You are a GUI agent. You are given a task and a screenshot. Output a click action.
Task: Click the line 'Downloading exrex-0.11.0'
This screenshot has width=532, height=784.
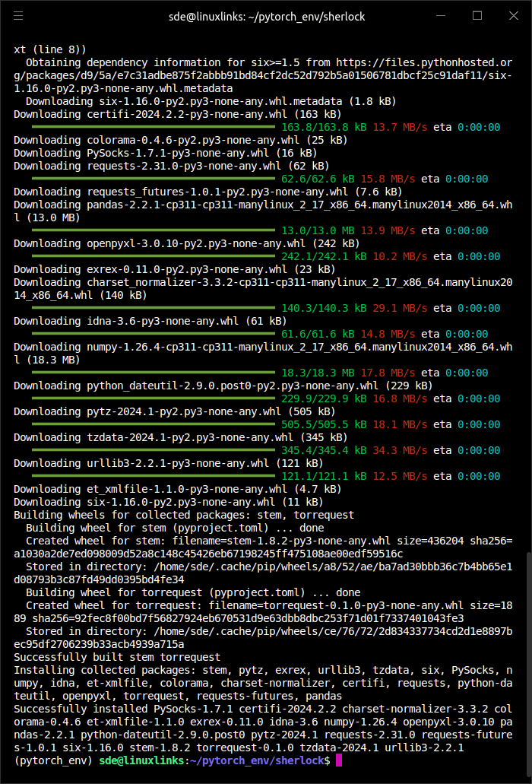pyautogui.click(x=174, y=269)
